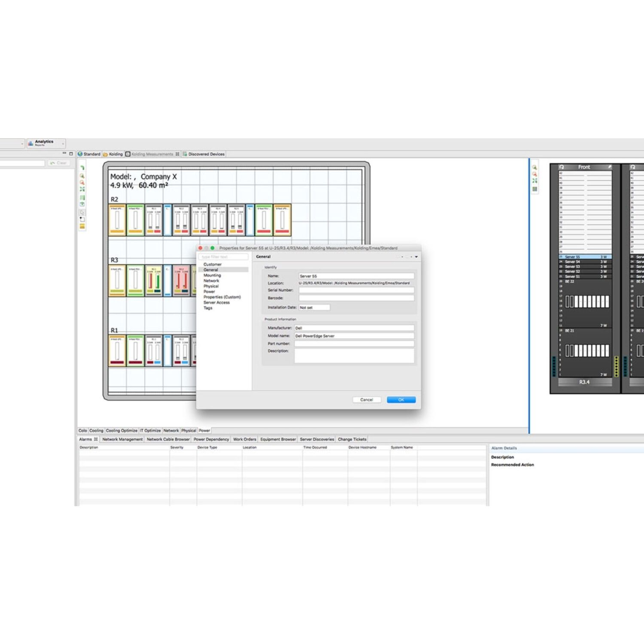Open the Power Dependency tab
This screenshot has height=644, width=644.
(x=211, y=439)
